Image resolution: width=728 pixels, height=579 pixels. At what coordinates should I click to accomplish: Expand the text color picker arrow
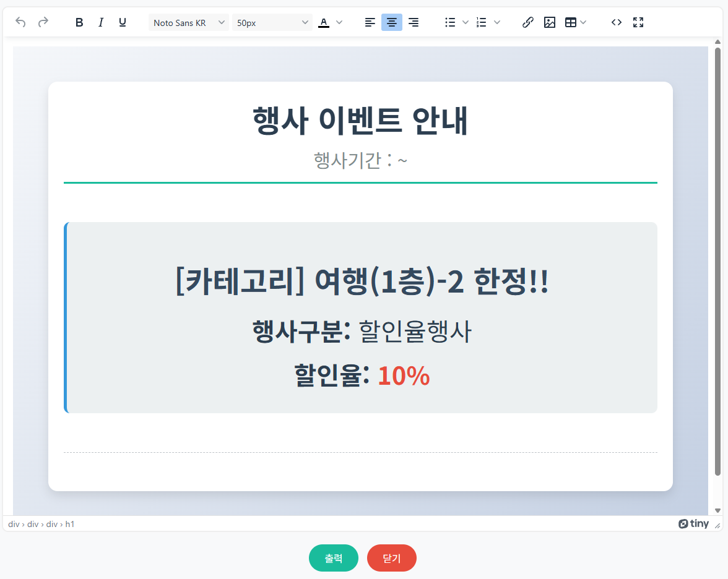(339, 22)
